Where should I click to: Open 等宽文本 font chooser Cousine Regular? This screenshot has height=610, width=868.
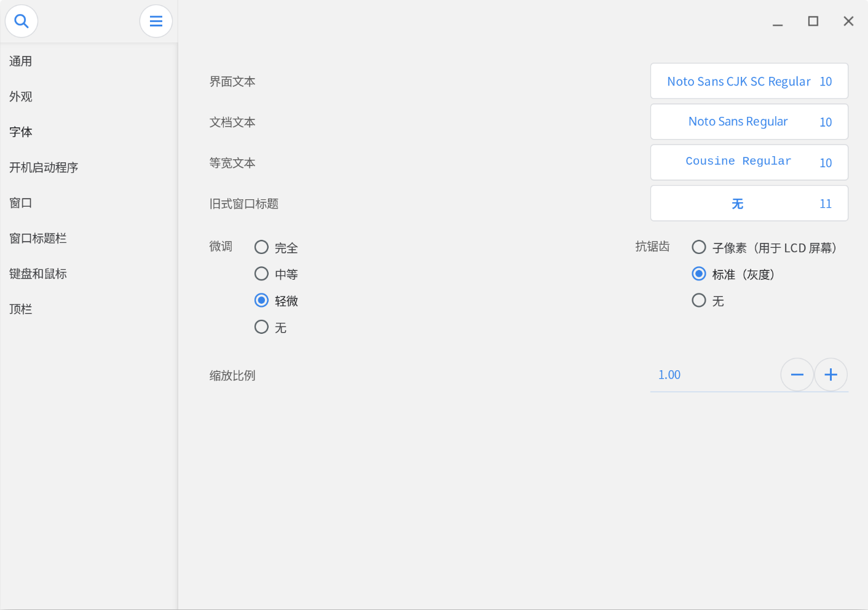pos(749,162)
